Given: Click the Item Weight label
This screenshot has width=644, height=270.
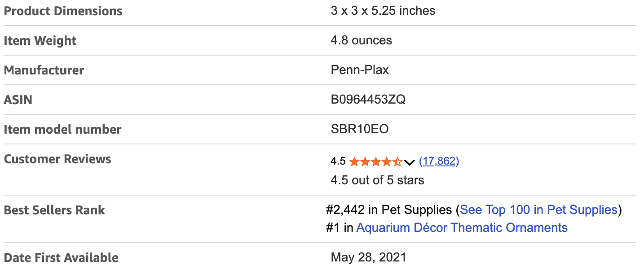Looking at the screenshot, I should [40, 40].
